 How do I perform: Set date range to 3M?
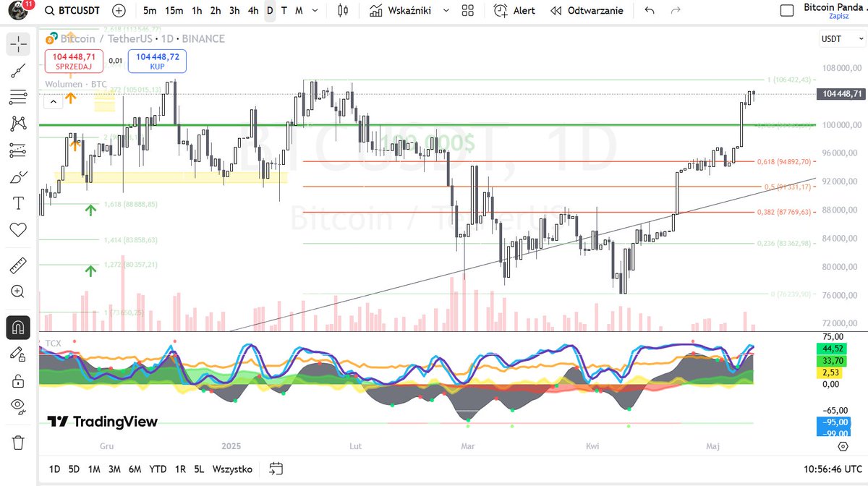[x=114, y=469]
